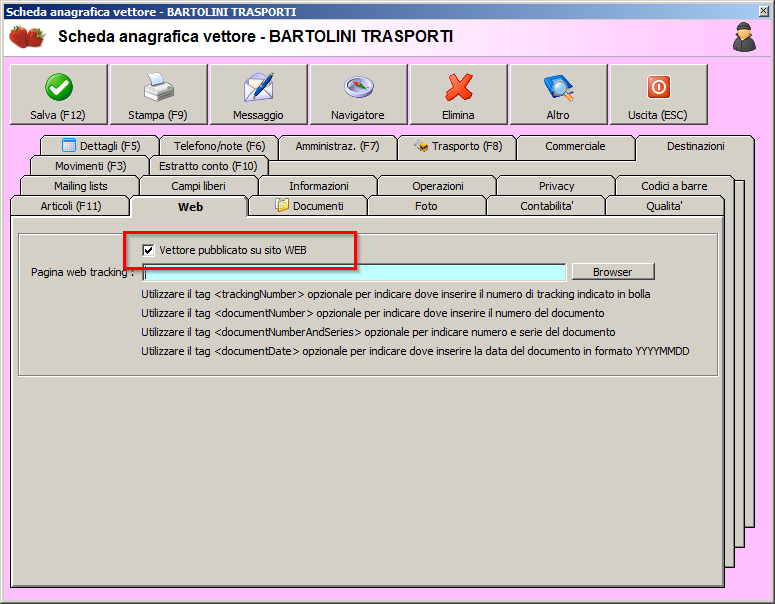Image resolution: width=775 pixels, height=604 pixels.
Task: Open the Commerciale tab
Action: click(575, 146)
